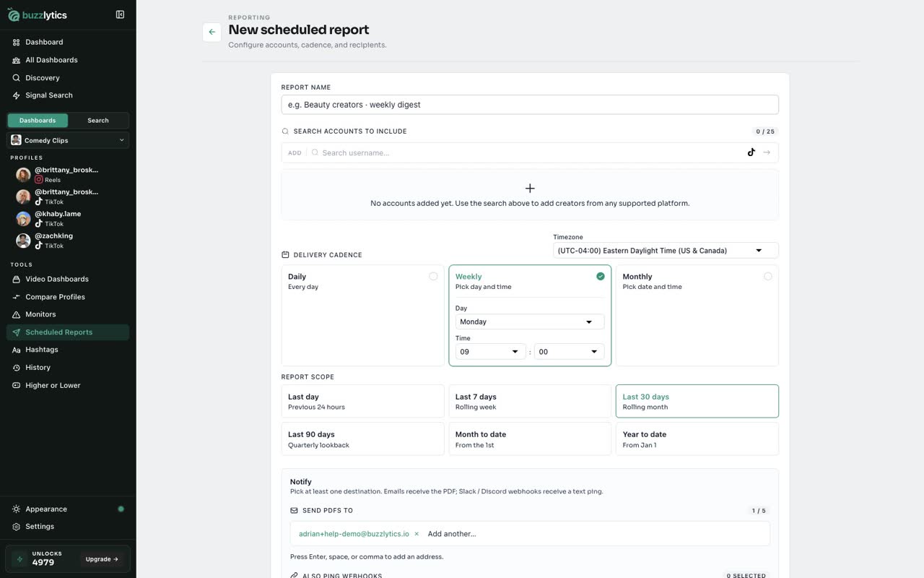Collapse the sidebar panel icon
This screenshot has width=924, height=578.
click(120, 14)
